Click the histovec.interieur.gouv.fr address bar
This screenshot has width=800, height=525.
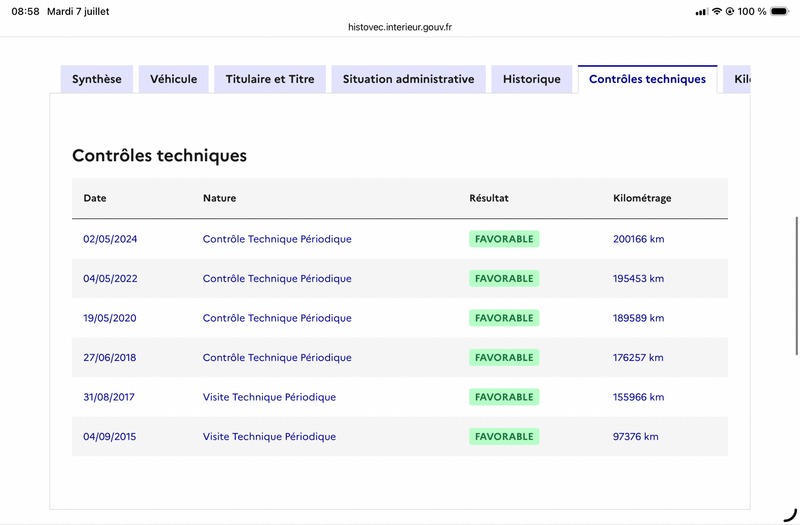[400, 27]
